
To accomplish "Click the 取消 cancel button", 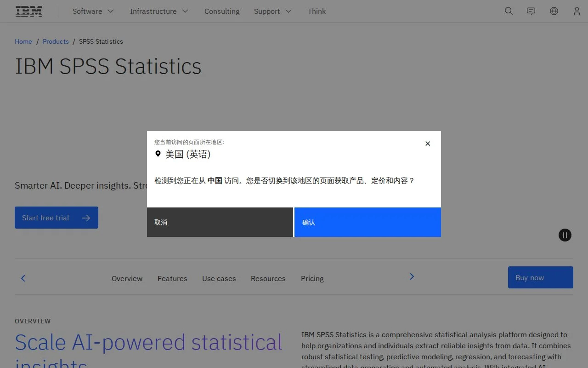I will click(x=220, y=222).
